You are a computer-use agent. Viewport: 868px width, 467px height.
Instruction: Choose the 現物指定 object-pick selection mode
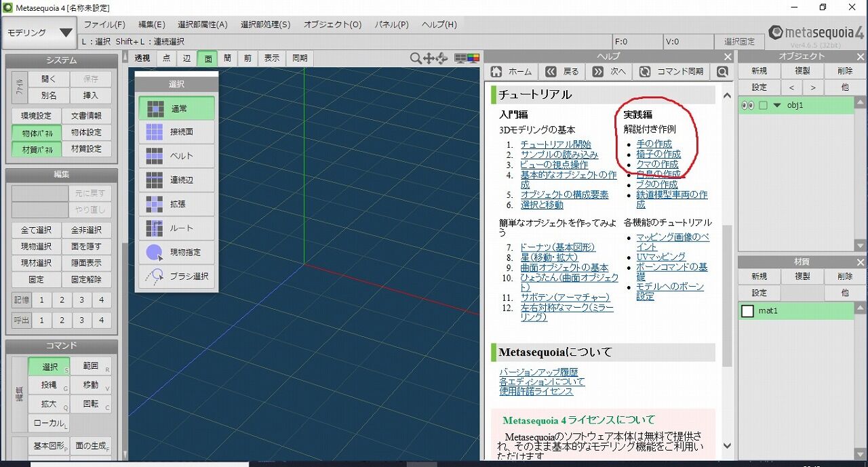click(x=176, y=252)
